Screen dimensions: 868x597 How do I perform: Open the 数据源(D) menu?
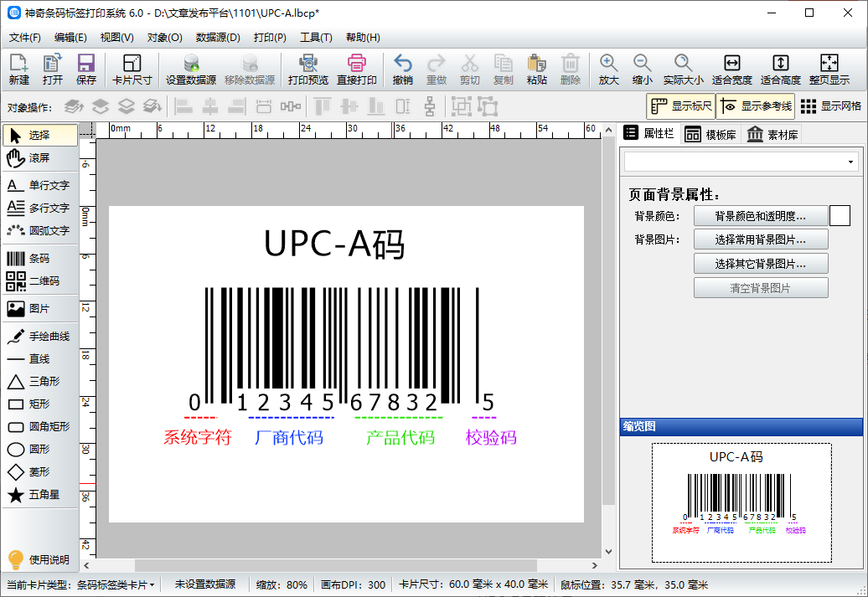pos(218,38)
